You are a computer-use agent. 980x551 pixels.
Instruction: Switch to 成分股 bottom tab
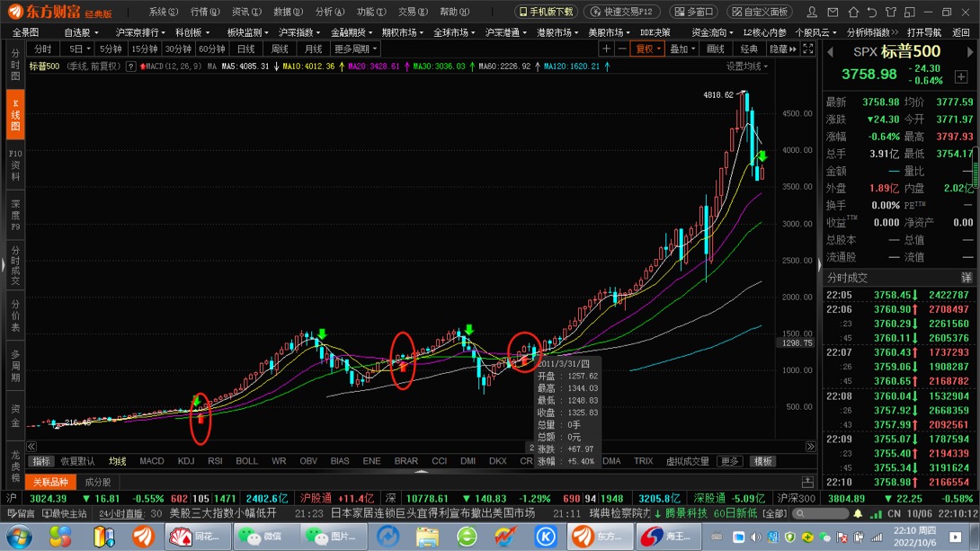(97, 483)
